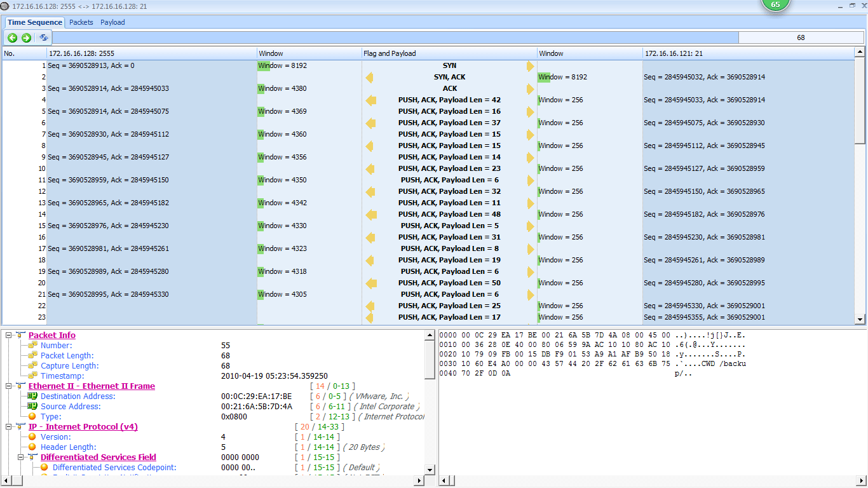Select Differentiated Services Field heading
The width and height of the screenshot is (868, 488).
point(98,457)
